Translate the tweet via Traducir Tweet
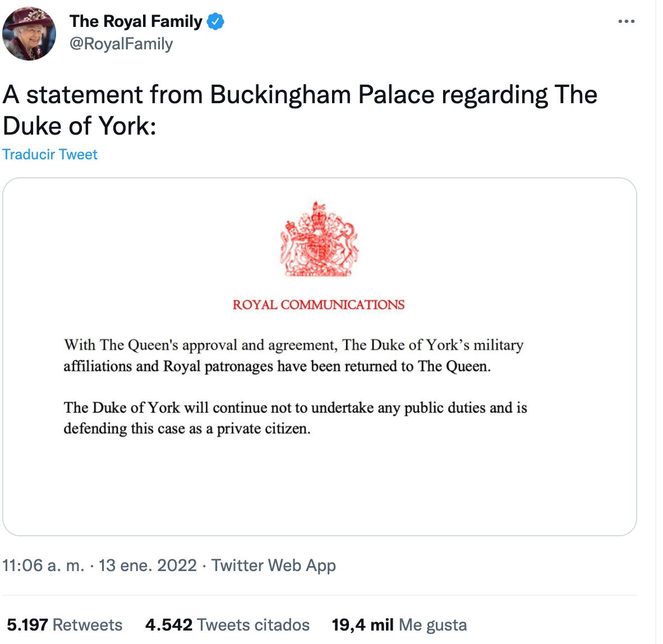 point(50,154)
